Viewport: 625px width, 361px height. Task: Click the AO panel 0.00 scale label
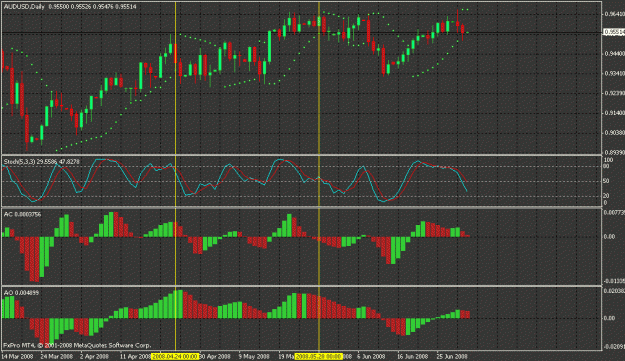tap(609, 318)
